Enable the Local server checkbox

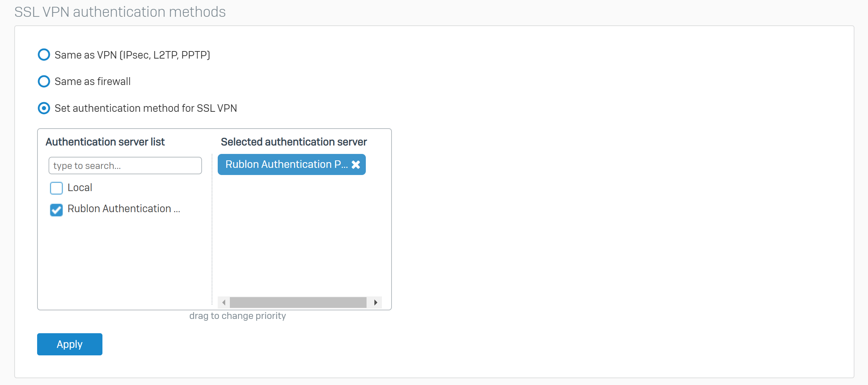click(56, 188)
